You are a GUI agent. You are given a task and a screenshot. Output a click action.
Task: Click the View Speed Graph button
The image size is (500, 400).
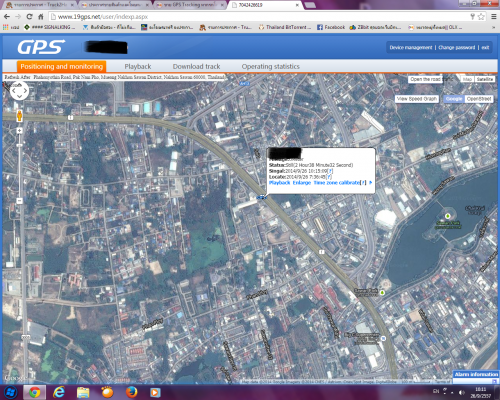pyautogui.click(x=417, y=99)
